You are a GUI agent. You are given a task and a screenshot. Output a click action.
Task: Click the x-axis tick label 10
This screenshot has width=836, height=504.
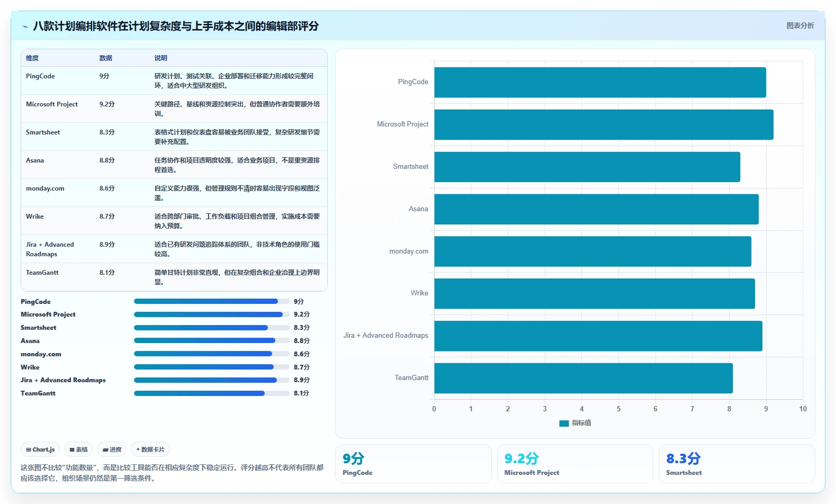coord(803,409)
